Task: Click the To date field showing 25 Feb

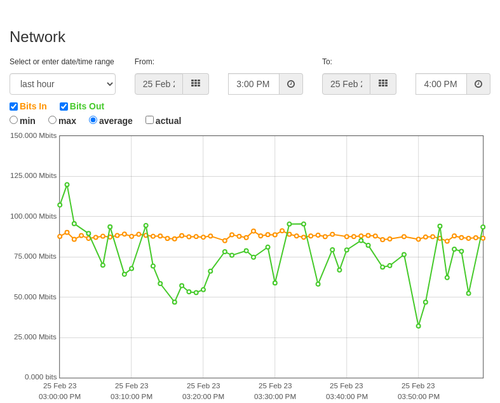Action: (346, 84)
